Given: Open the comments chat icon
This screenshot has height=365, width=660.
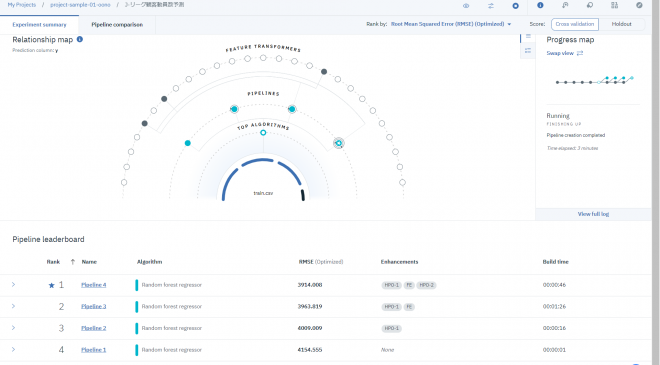Looking at the screenshot, I should [x=590, y=5].
